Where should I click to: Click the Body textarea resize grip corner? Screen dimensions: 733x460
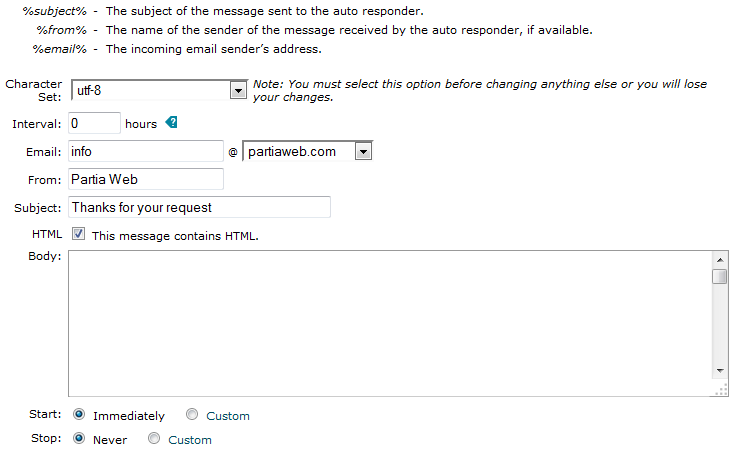click(x=722, y=390)
